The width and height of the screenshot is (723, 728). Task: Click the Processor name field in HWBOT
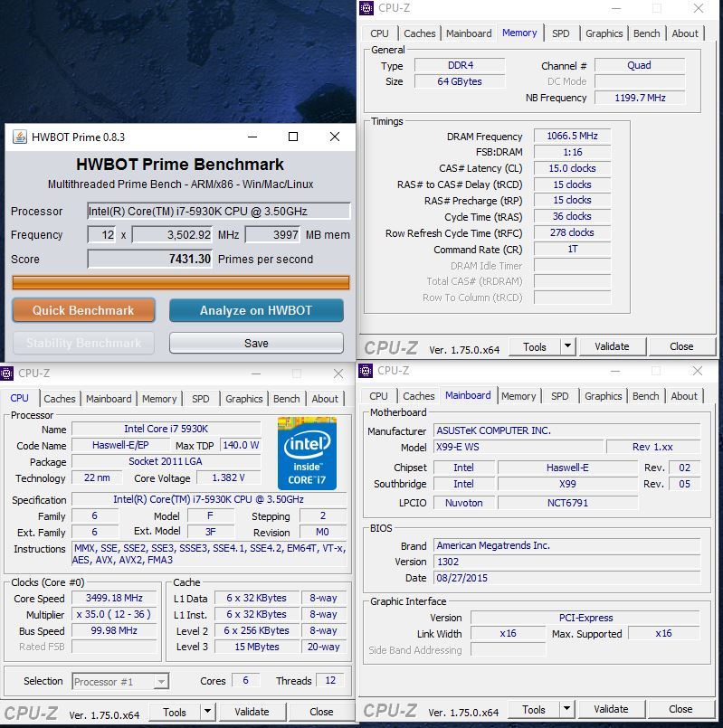pyautogui.click(x=218, y=212)
